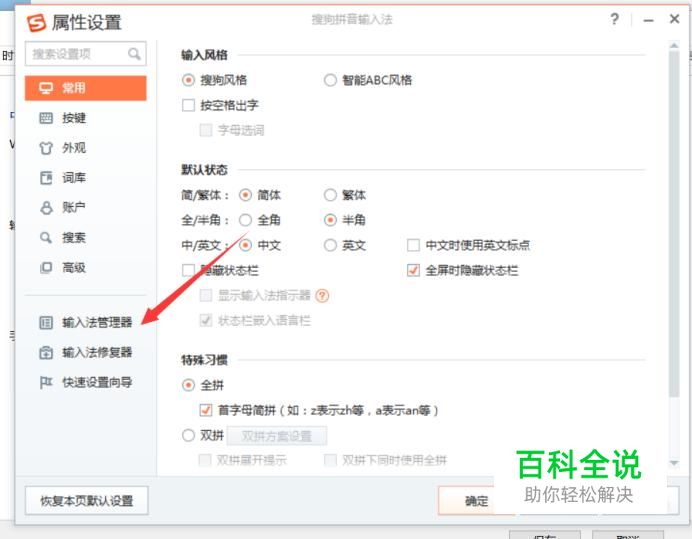Click the scrollbar up arrow

tap(674, 45)
